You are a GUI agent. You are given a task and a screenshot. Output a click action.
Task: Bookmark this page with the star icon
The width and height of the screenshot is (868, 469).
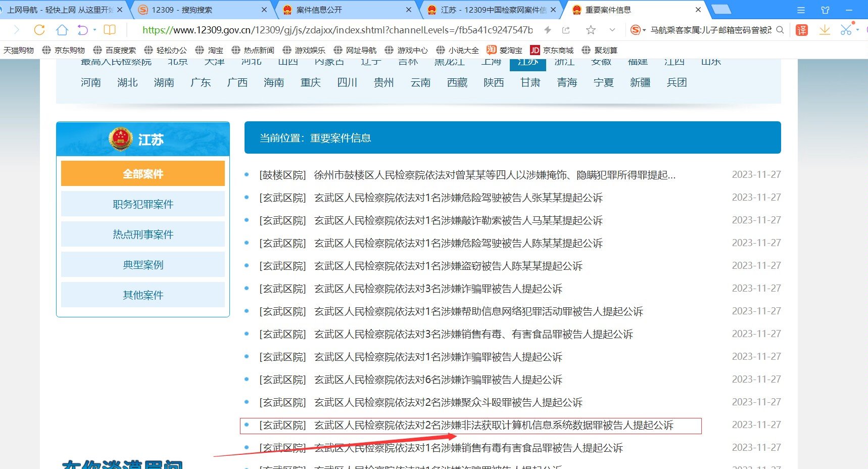click(590, 30)
